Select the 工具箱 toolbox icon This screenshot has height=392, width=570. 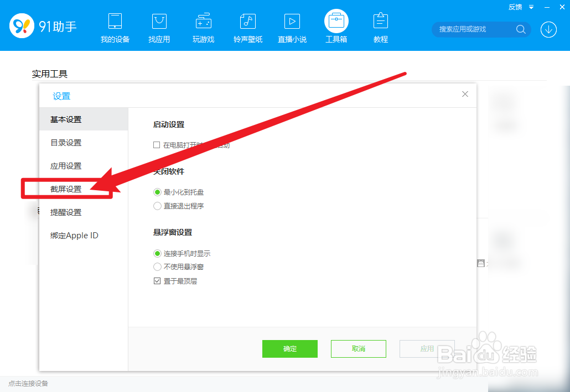tap(336, 25)
